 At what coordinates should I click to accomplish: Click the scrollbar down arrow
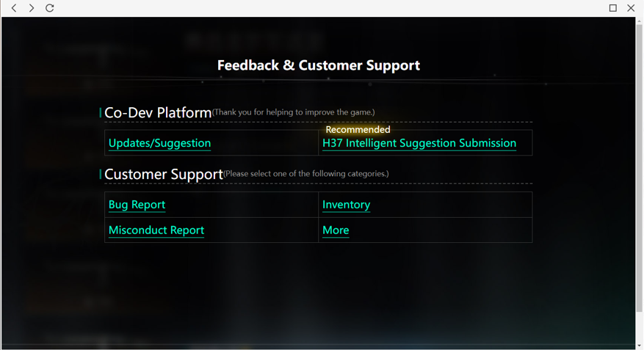point(639,346)
